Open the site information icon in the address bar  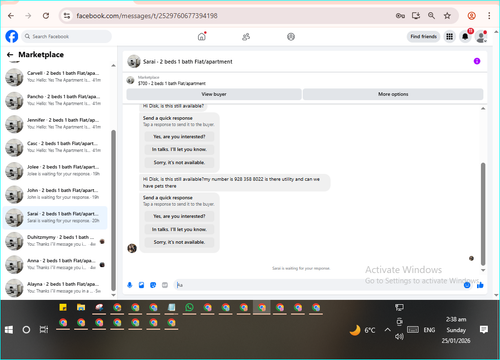tap(67, 16)
